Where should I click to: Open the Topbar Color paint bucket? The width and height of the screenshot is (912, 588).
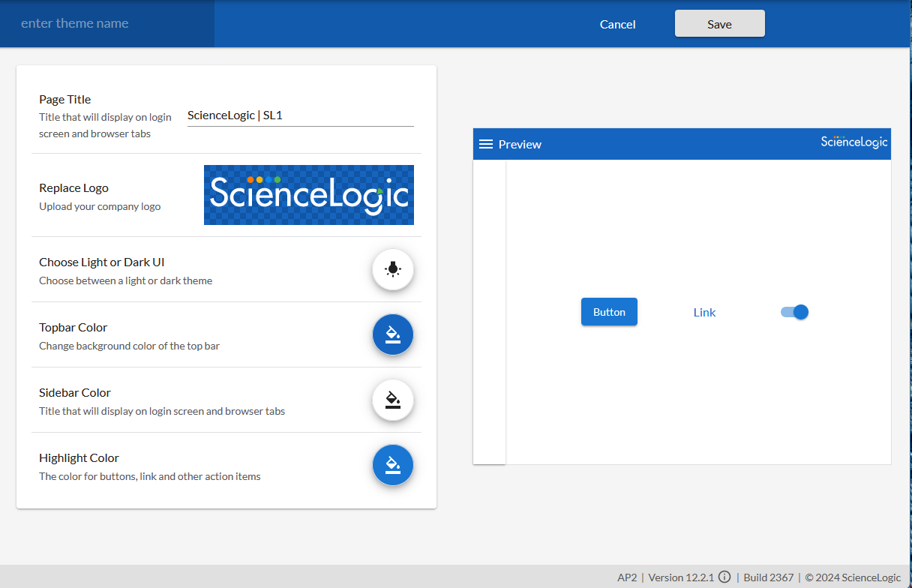pyautogui.click(x=393, y=334)
